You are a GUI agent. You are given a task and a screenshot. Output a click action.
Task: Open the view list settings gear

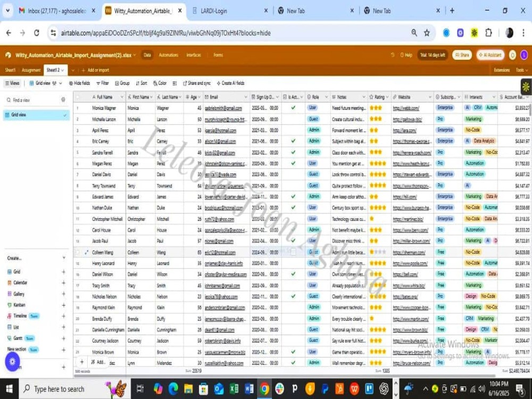pos(63,100)
